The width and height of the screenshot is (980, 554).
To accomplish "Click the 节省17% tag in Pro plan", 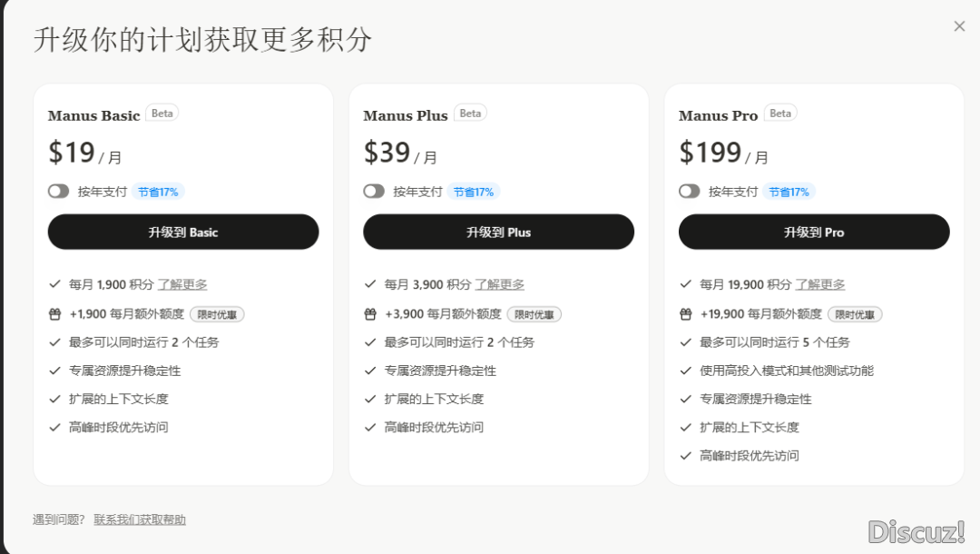I will [x=789, y=192].
